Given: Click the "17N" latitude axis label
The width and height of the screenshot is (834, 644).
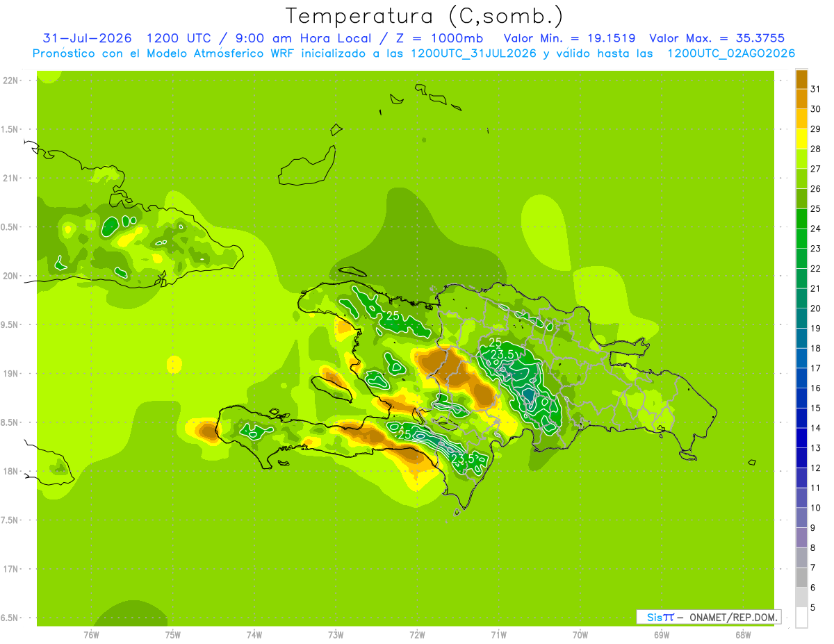Looking at the screenshot, I should [11, 569].
